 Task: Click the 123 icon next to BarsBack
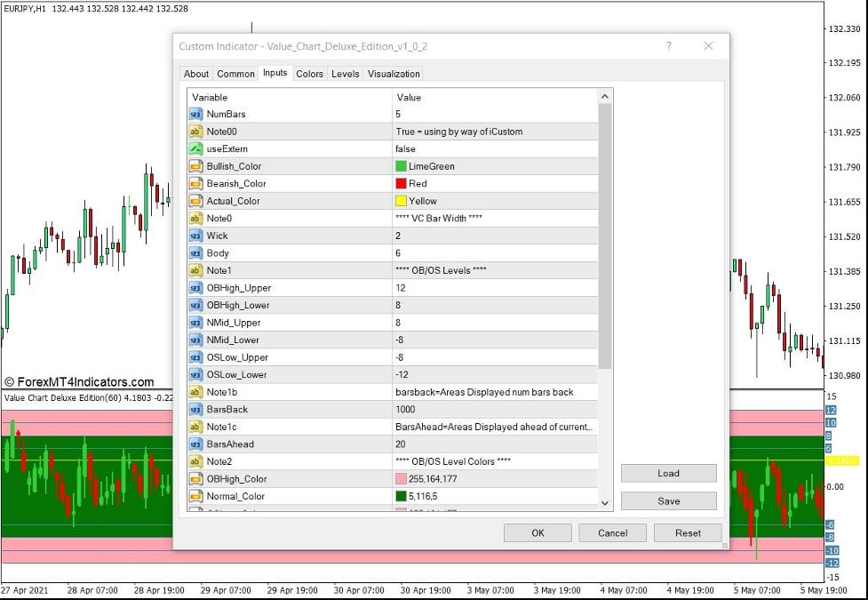(195, 409)
